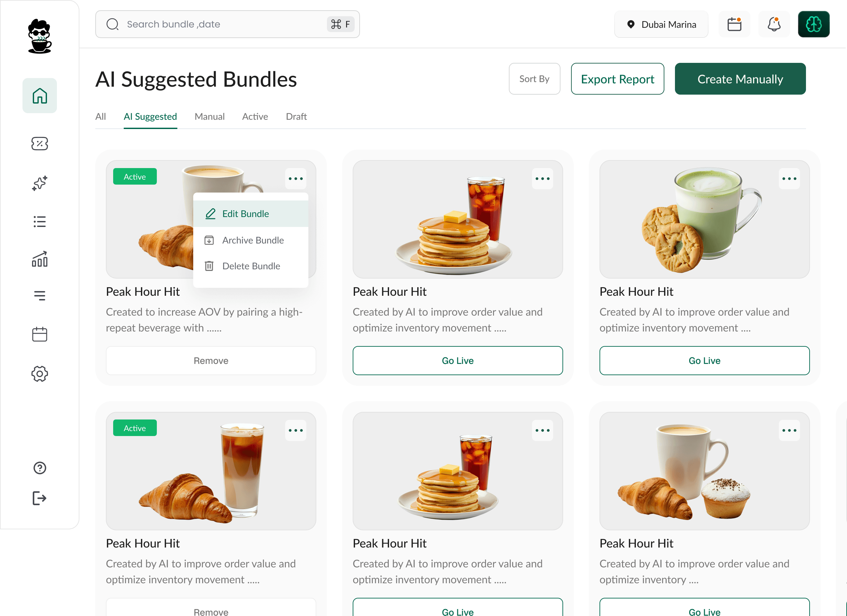Open the analytics bar chart icon
Viewport: 847px width, 616px height.
pyautogui.click(x=40, y=259)
